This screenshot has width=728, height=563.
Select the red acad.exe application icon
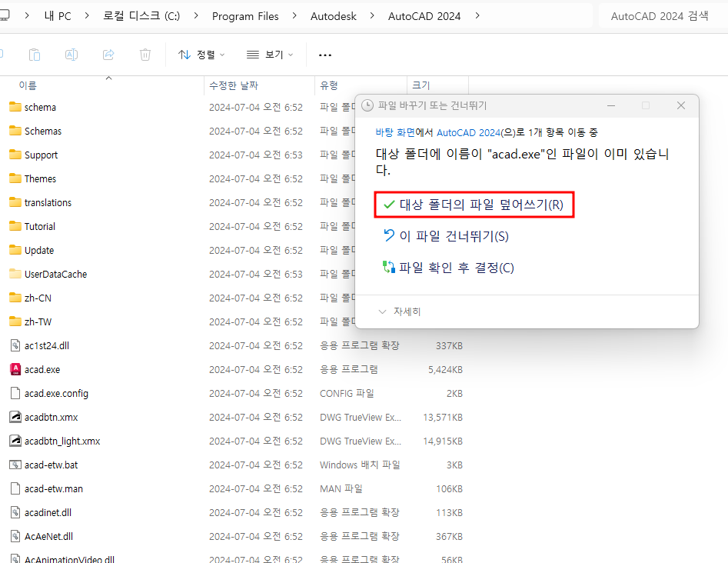pyautogui.click(x=15, y=369)
